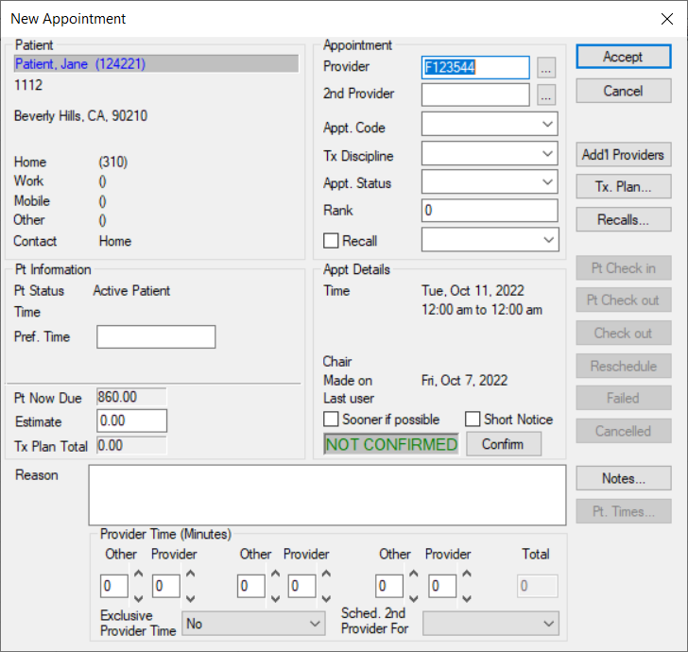Select the Pref. Time input field
The image size is (688, 652).
click(156, 337)
